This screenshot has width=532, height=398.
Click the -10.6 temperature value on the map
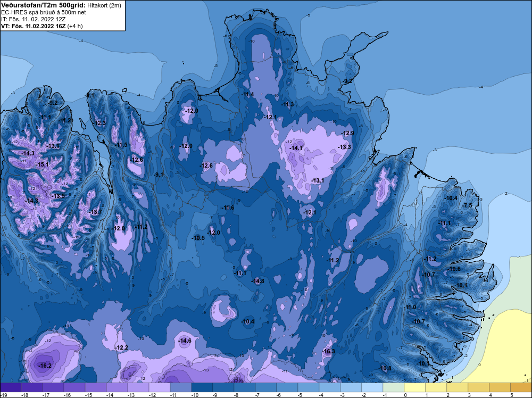click(455, 269)
